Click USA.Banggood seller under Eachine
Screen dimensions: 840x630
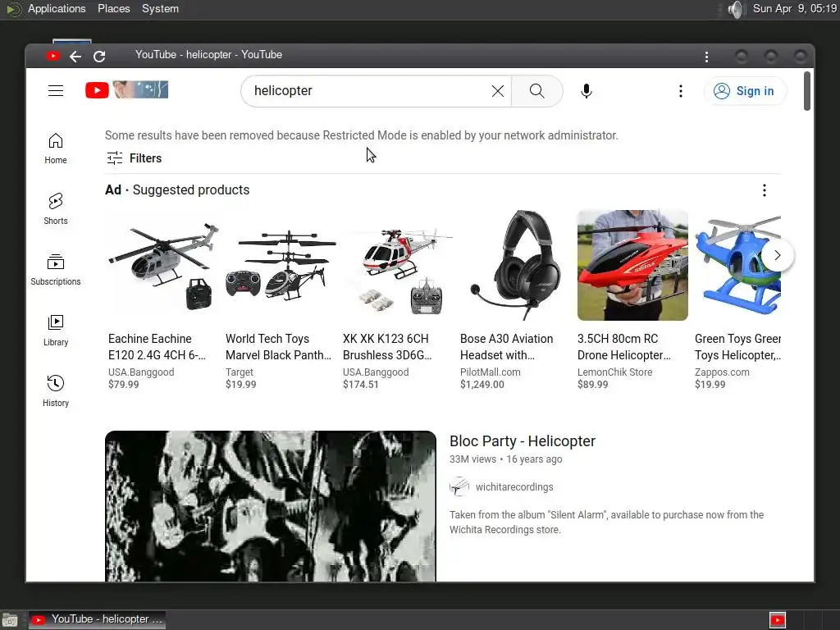[x=141, y=372]
